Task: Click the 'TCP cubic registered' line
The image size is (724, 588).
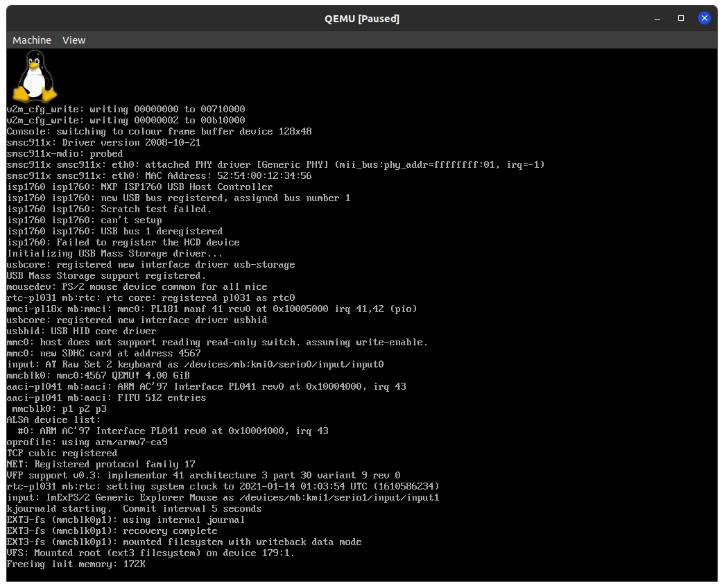Action: point(62,453)
